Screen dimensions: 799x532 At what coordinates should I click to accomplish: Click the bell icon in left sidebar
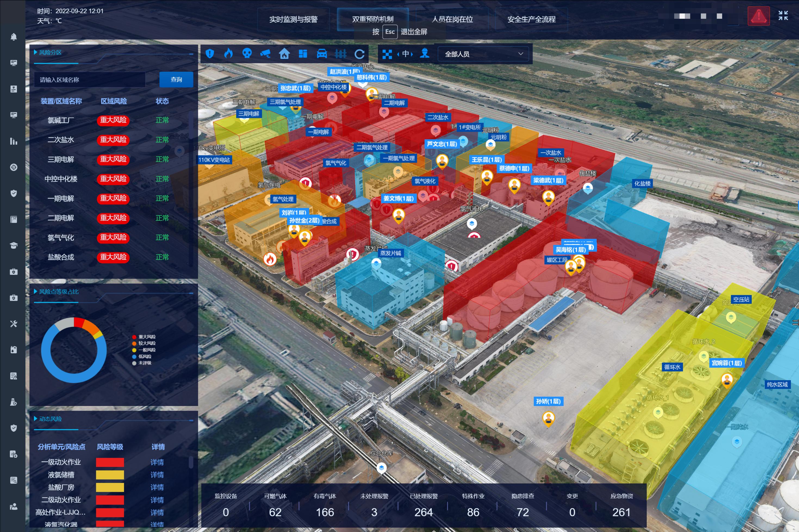[x=14, y=37]
